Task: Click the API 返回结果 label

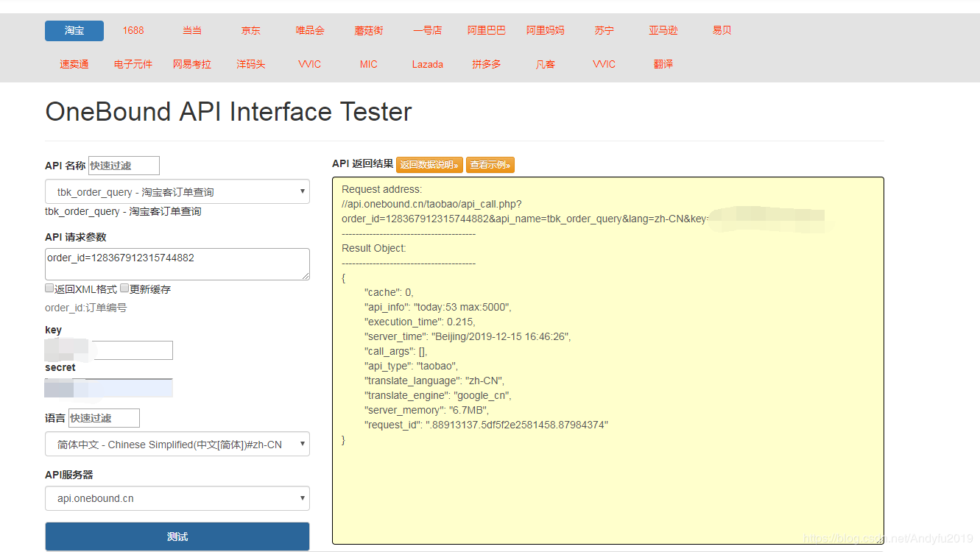Action: pos(363,164)
